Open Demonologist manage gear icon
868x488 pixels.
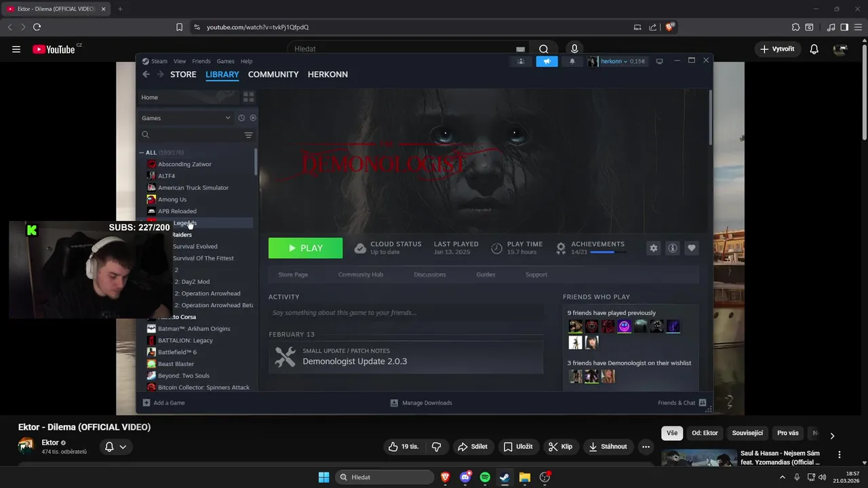pos(654,248)
